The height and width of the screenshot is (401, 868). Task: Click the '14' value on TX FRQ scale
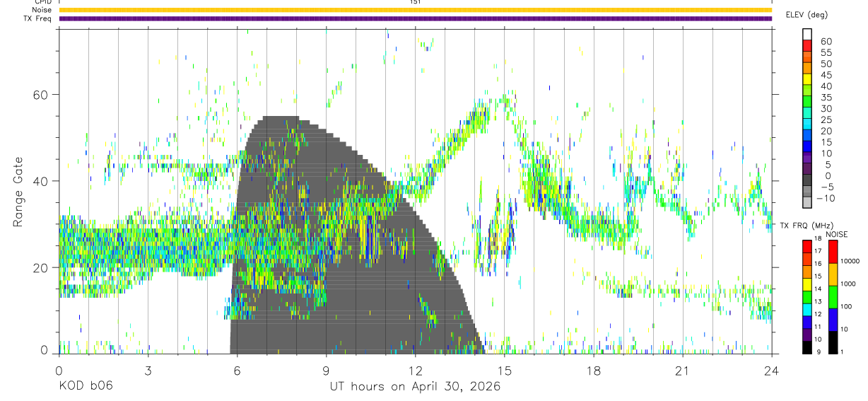pos(818,289)
